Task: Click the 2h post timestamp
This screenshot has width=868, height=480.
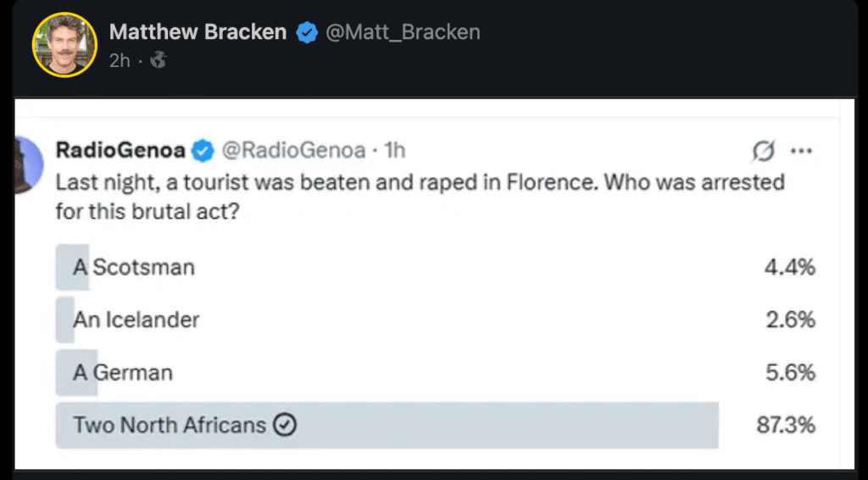Action: click(120, 60)
